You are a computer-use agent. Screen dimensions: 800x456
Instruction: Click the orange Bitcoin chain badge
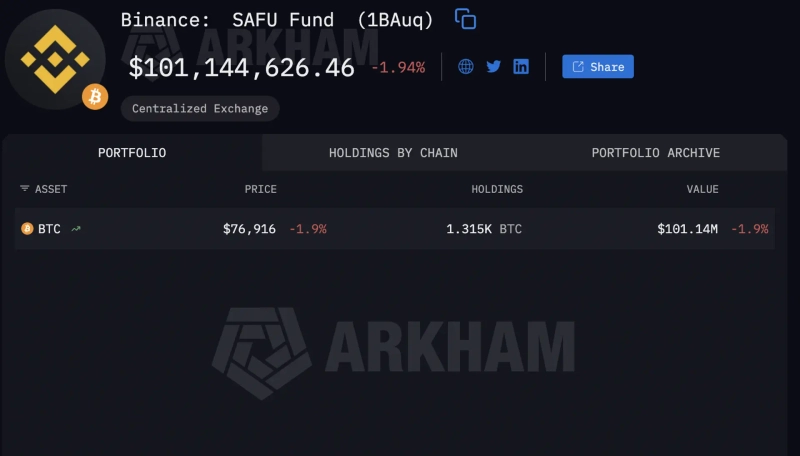pyautogui.click(x=95, y=97)
